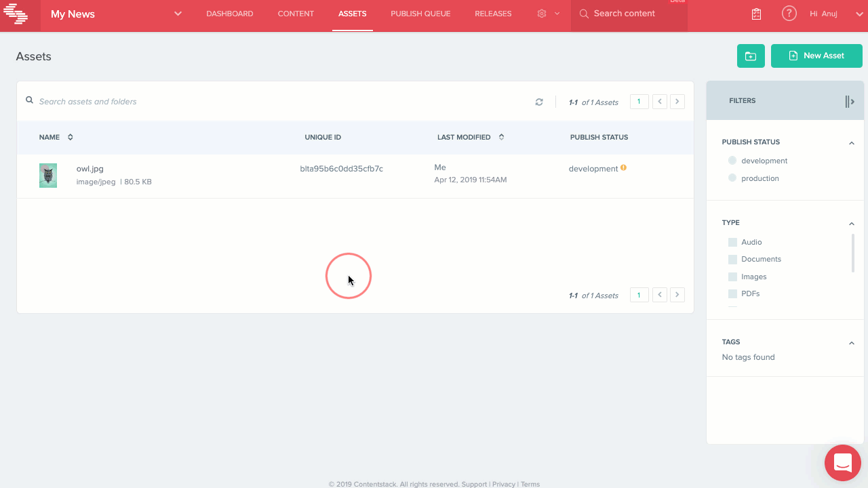Select page 1 in top pagination
This screenshot has height=488, width=868.
[639, 102]
